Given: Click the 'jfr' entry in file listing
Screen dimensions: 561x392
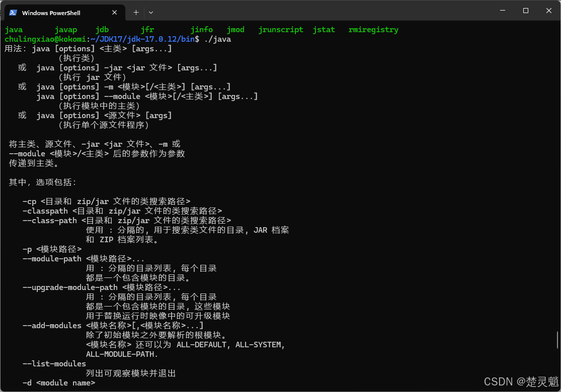Looking at the screenshot, I should (147, 30).
